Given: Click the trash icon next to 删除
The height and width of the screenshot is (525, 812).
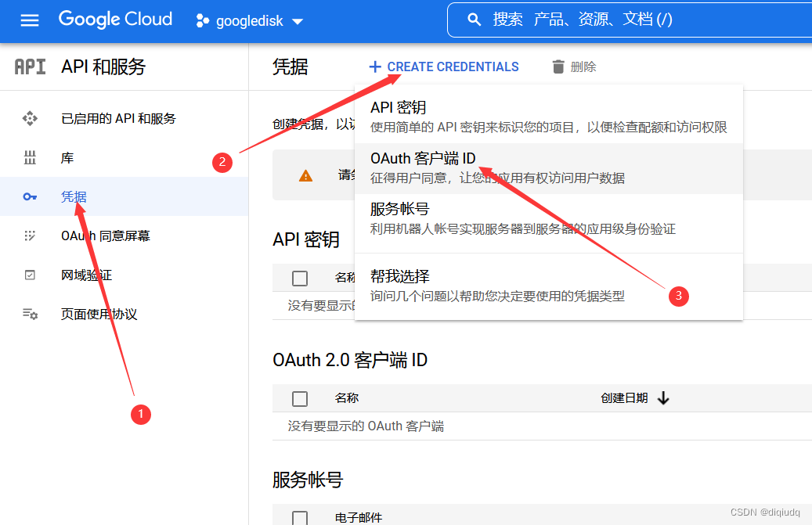Looking at the screenshot, I should pyautogui.click(x=558, y=67).
